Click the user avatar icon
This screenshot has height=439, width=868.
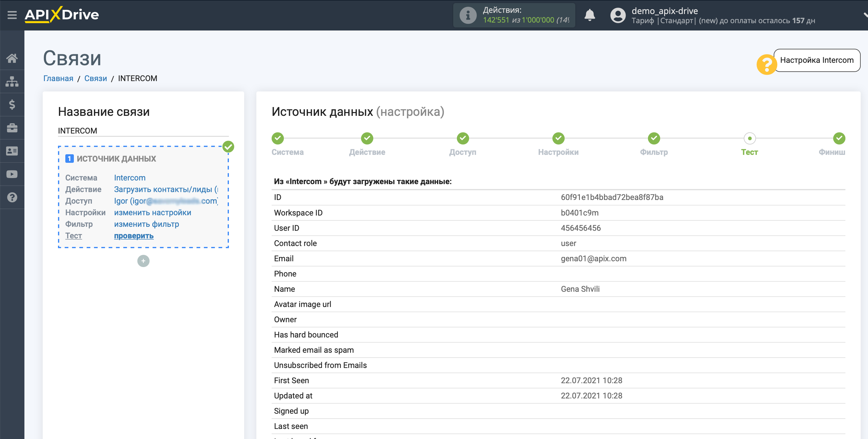[x=618, y=16]
